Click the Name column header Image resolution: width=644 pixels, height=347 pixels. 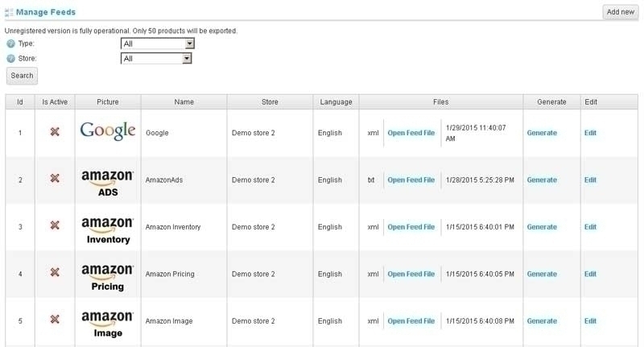pyautogui.click(x=184, y=101)
